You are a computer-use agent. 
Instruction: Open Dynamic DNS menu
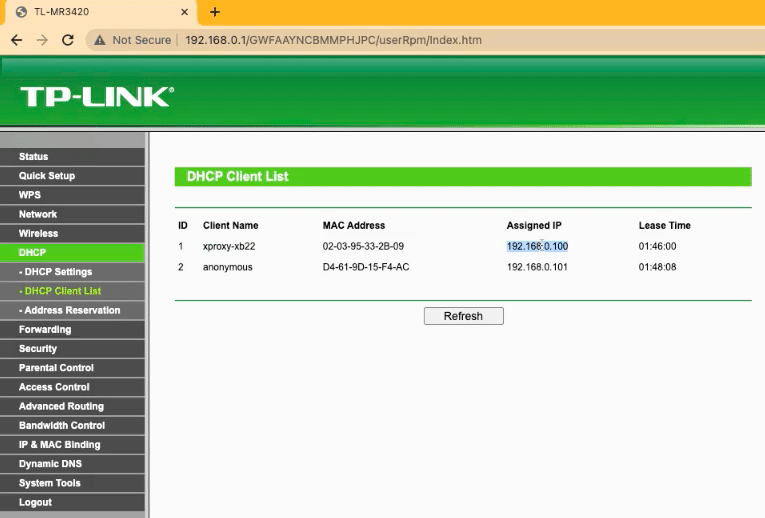point(72,464)
